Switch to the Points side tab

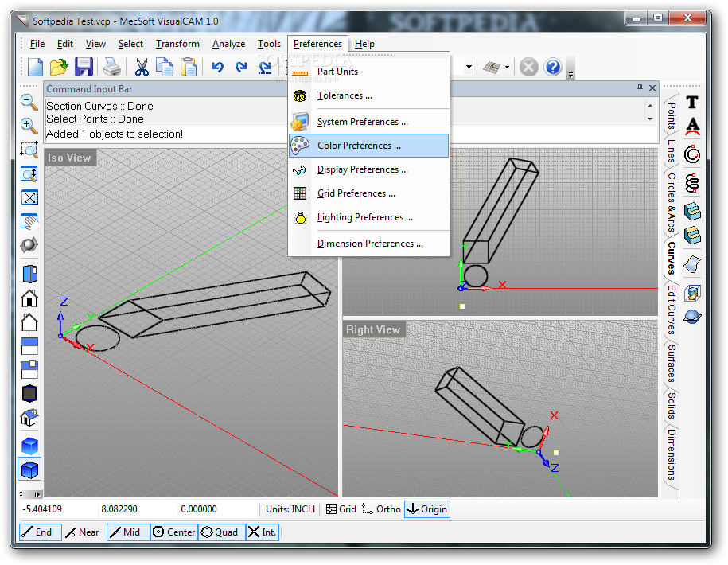[x=672, y=115]
